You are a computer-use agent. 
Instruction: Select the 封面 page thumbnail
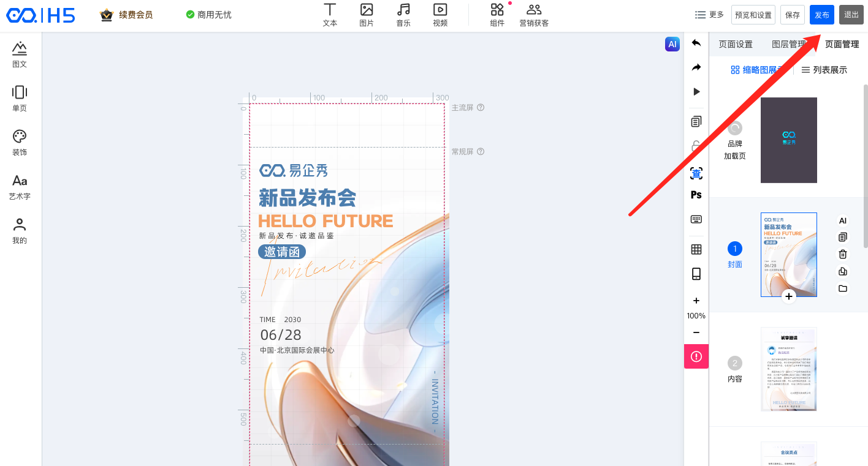click(789, 254)
